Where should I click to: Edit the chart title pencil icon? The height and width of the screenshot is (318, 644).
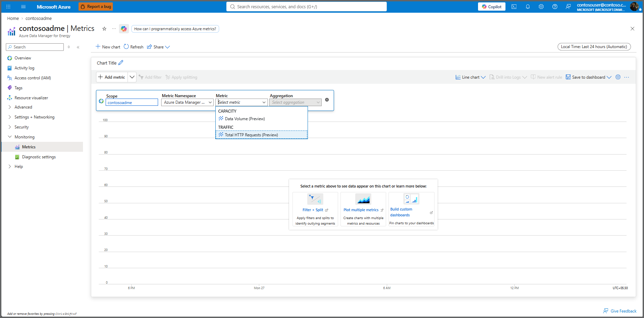(121, 63)
